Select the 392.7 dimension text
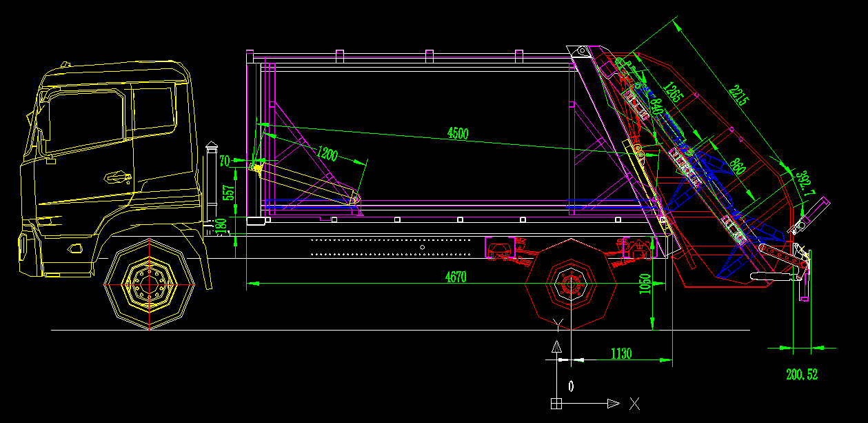 point(805,184)
